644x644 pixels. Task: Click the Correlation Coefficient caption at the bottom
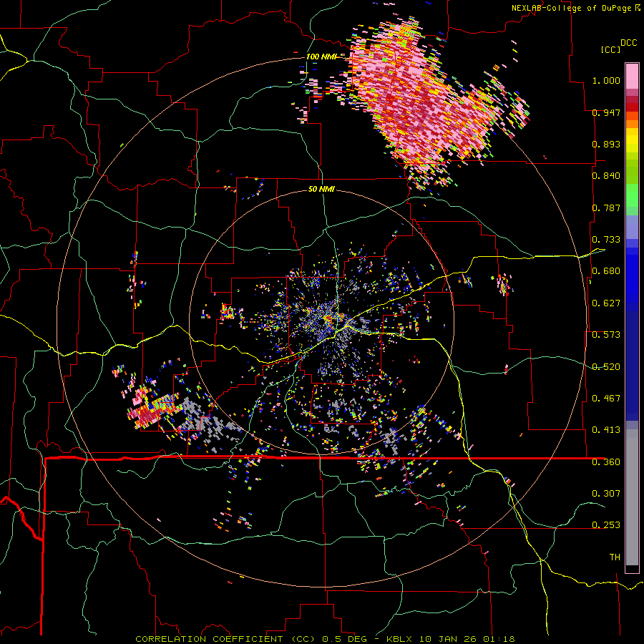325,639
